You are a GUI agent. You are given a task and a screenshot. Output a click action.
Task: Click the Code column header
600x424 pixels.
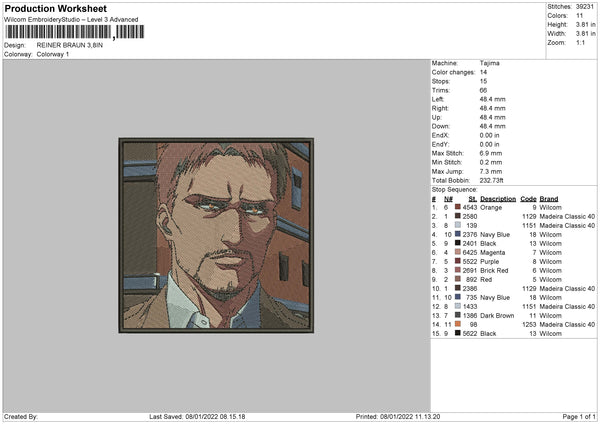click(528, 198)
